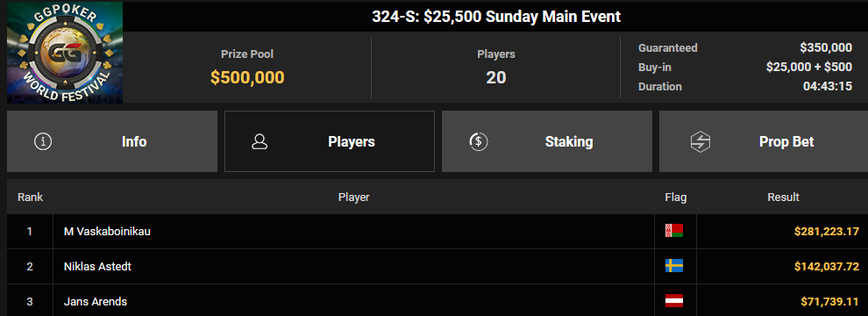Select player M Vaskaboinikau

click(107, 231)
